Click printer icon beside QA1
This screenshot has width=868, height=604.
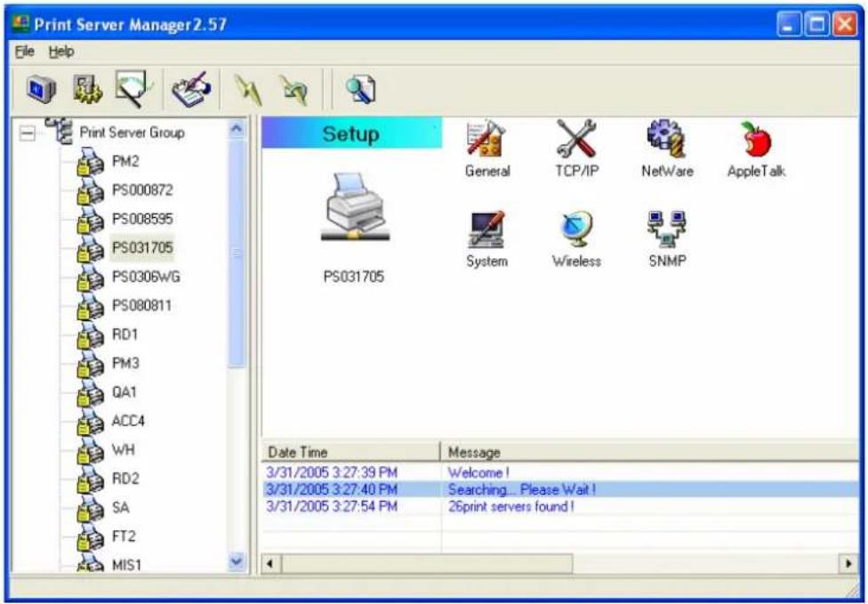[90, 392]
